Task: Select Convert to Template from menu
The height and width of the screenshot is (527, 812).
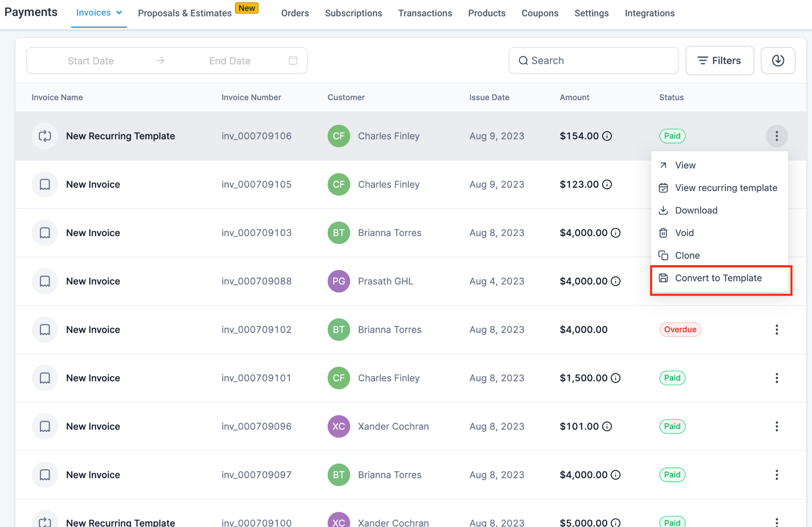Action: (718, 278)
